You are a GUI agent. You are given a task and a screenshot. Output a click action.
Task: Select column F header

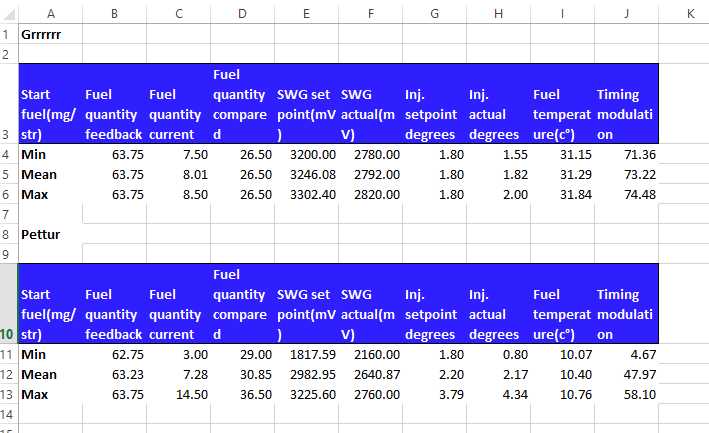click(x=371, y=14)
